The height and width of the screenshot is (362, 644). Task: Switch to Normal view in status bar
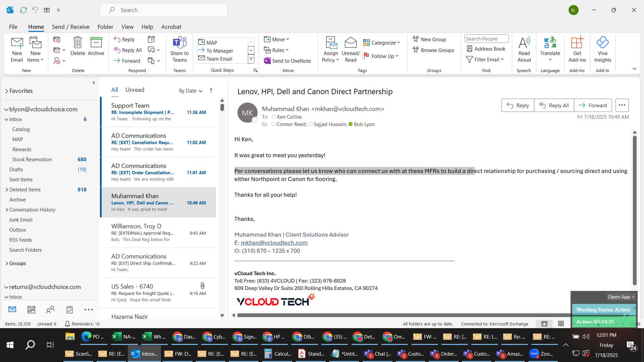click(544, 324)
